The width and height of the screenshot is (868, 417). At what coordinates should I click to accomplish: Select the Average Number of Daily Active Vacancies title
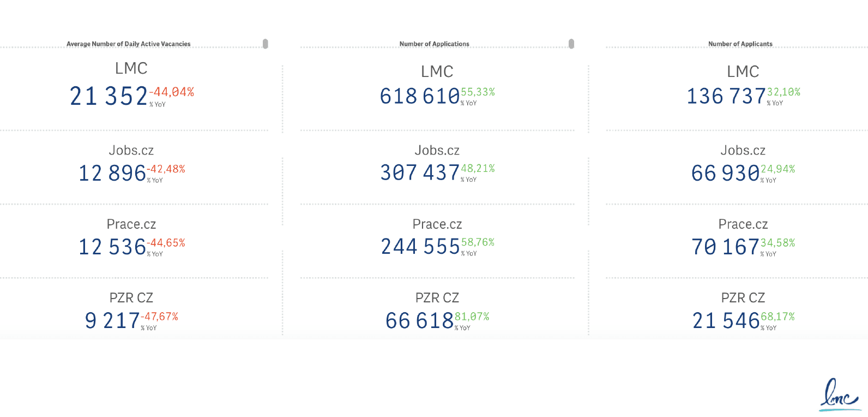pyautogui.click(x=129, y=44)
